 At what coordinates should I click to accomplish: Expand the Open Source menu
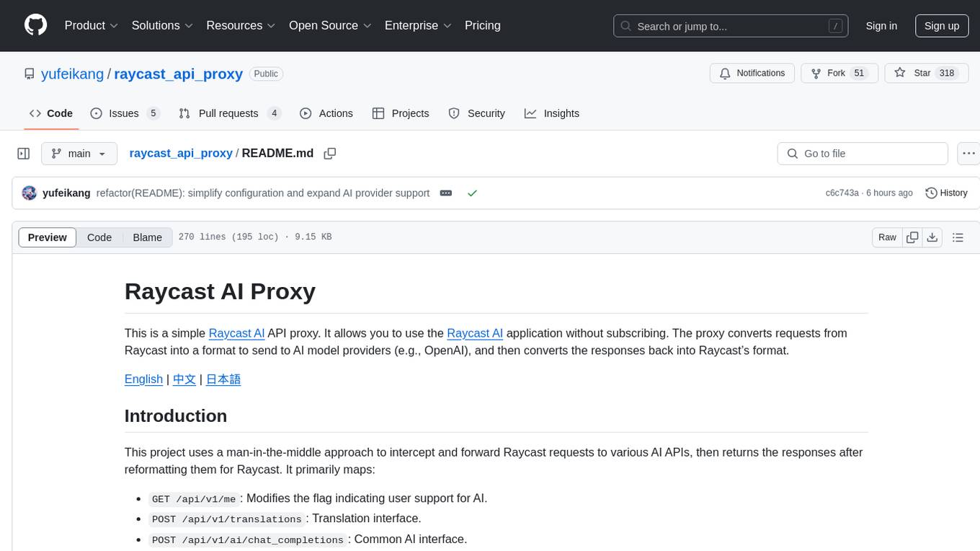click(330, 25)
